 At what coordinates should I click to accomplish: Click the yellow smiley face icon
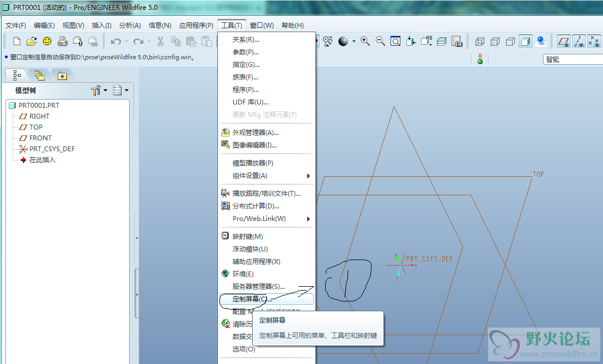tap(47, 41)
